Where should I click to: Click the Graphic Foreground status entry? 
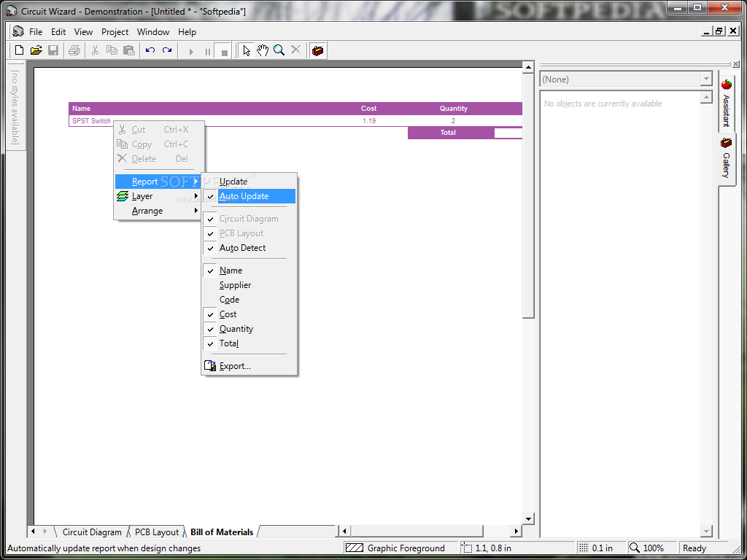coord(406,548)
